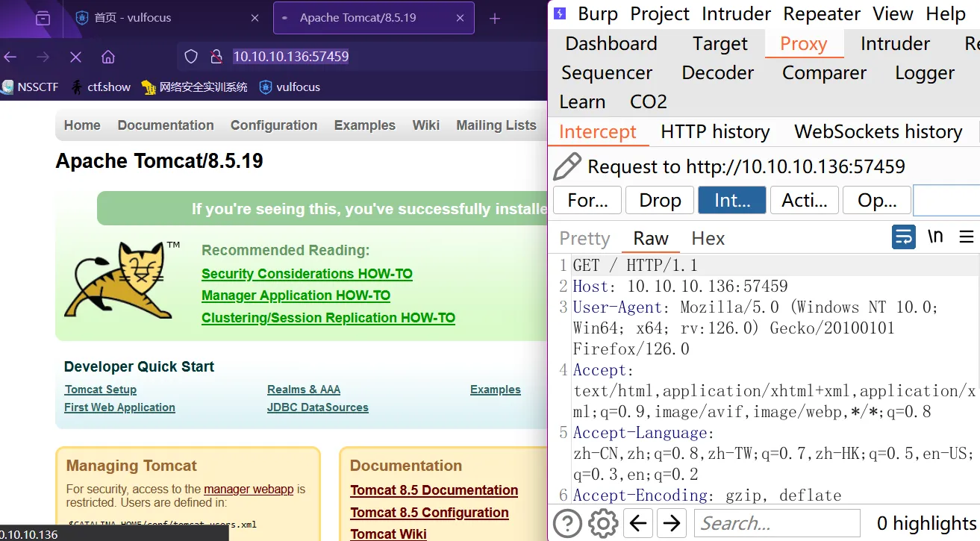Click the Burp Suite logo icon
Screen dimensions: 980x541
[560, 13]
